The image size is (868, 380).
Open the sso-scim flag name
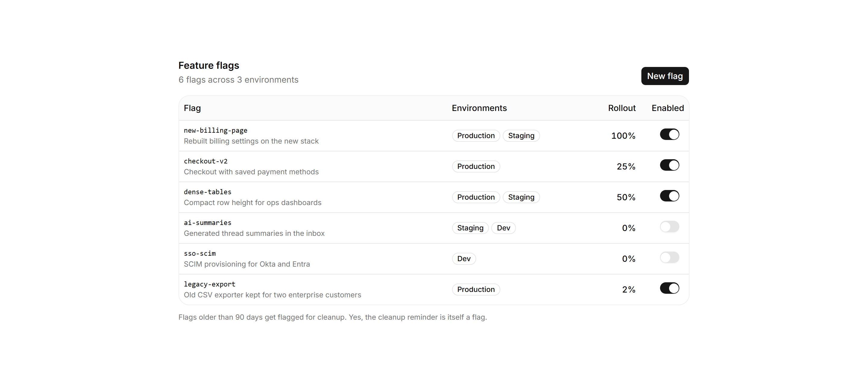click(200, 253)
